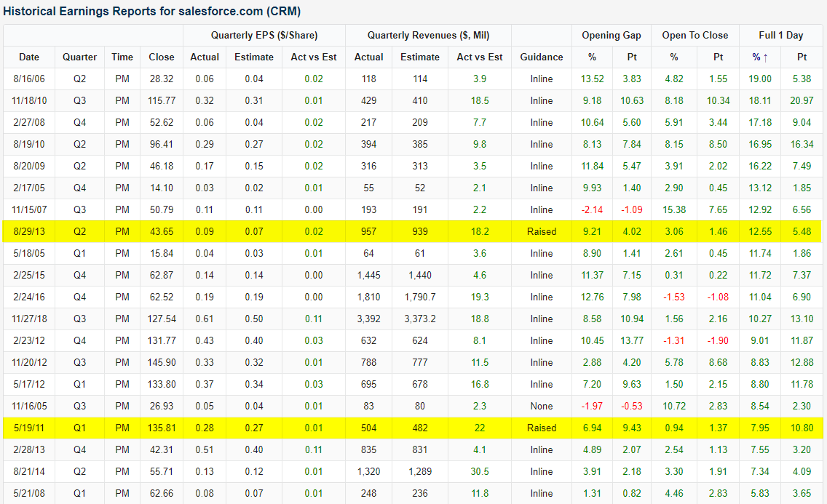Click the Guidance column header
Image resolution: width=827 pixels, height=504 pixels.
(542, 57)
